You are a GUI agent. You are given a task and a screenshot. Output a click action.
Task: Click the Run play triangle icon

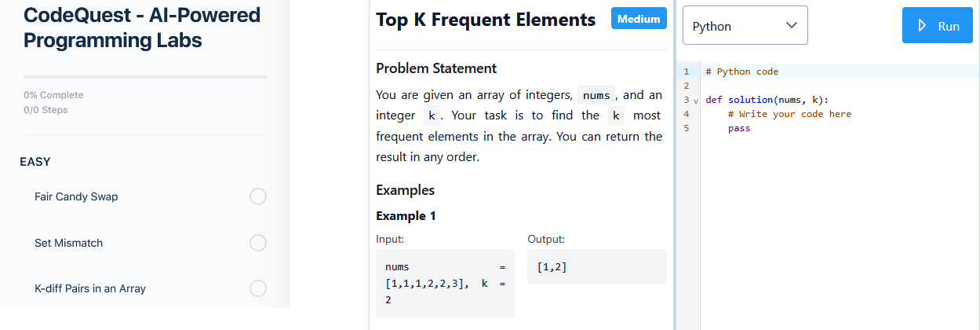click(x=924, y=26)
